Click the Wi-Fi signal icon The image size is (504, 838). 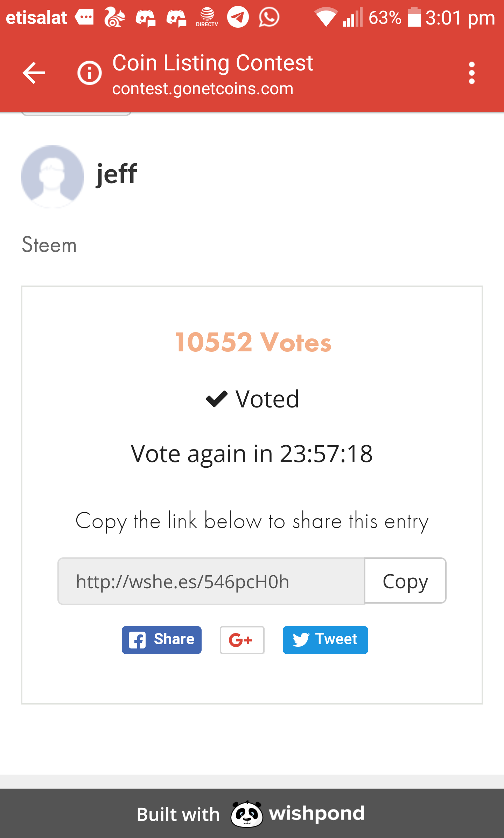click(x=326, y=17)
